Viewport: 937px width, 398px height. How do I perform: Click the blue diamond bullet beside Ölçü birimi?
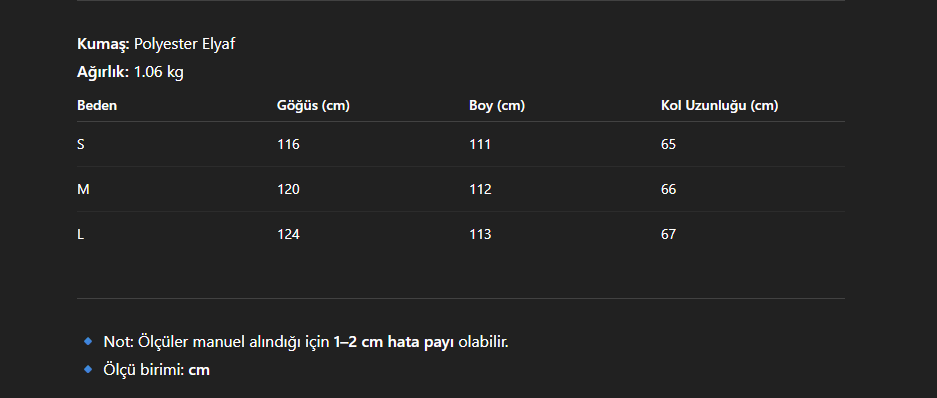(x=88, y=369)
